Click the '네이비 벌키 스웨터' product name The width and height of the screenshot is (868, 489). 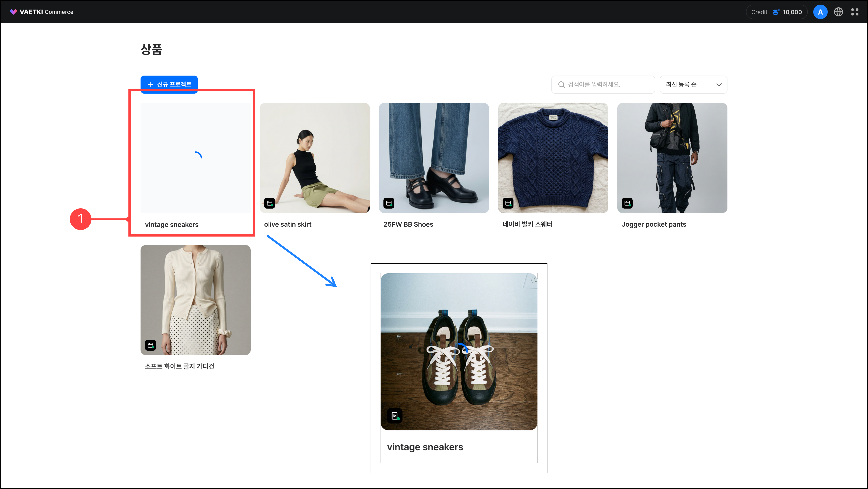(x=528, y=224)
